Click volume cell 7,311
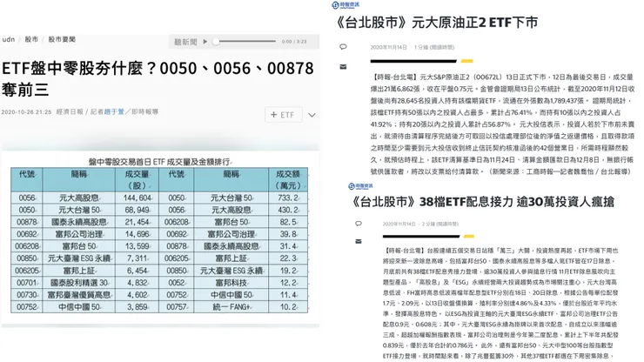The image size is (644, 362). click(138, 258)
